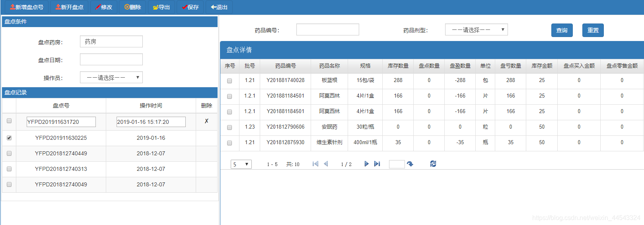Click the 盘亏数量 column header

pos(511,66)
